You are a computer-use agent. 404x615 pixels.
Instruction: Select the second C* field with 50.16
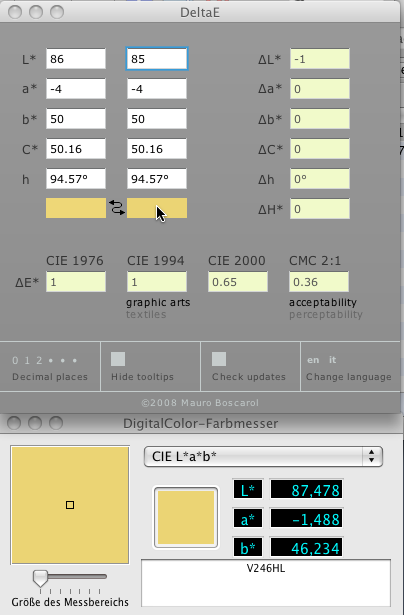click(157, 149)
